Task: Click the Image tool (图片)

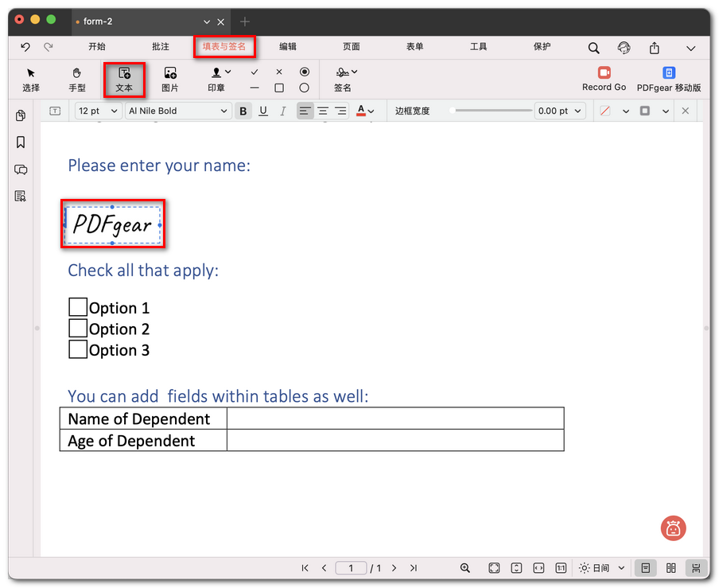Action: pos(169,80)
